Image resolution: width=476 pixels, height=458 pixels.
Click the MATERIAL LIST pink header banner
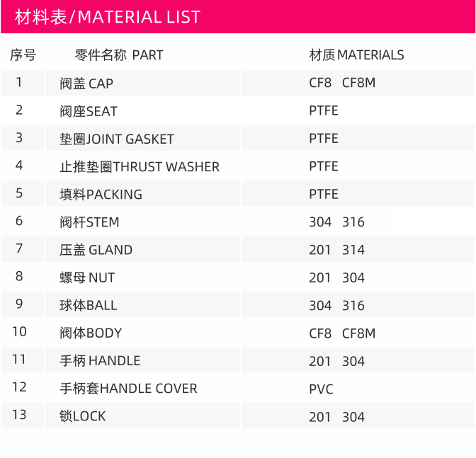point(238,17)
